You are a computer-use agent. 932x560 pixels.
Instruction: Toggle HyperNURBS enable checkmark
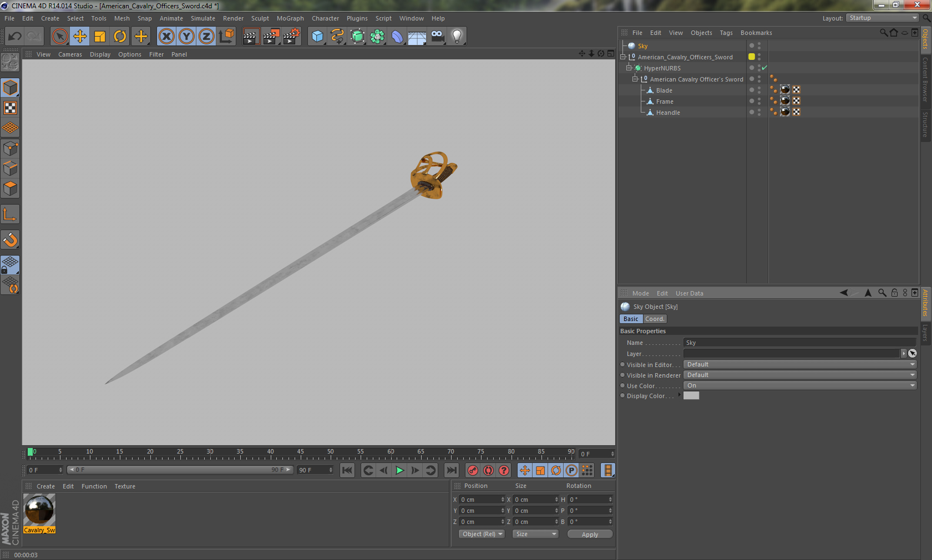pyautogui.click(x=764, y=68)
